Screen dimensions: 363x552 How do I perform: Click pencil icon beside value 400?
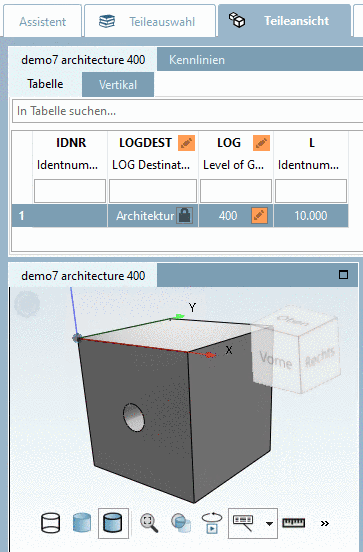pyautogui.click(x=259, y=215)
